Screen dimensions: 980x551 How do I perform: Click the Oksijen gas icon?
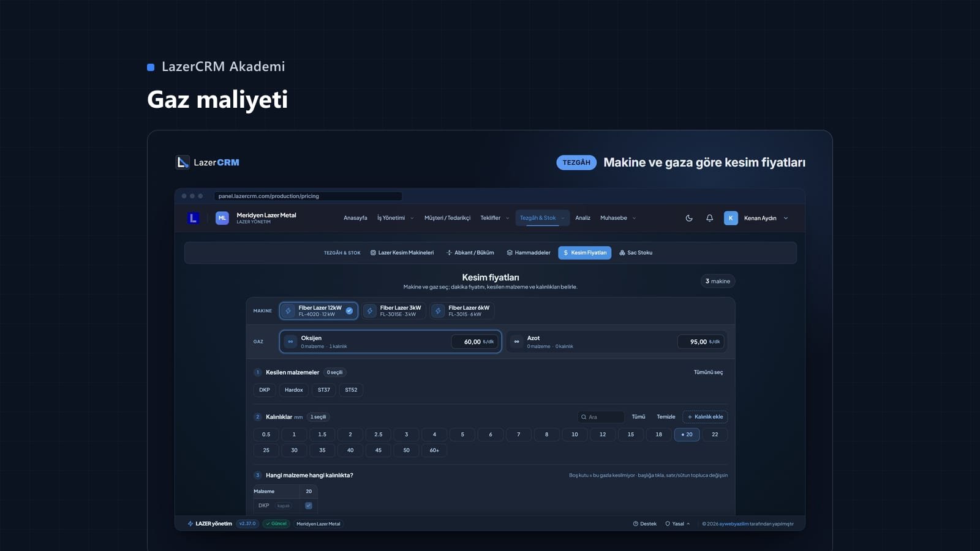click(x=290, y=342)
